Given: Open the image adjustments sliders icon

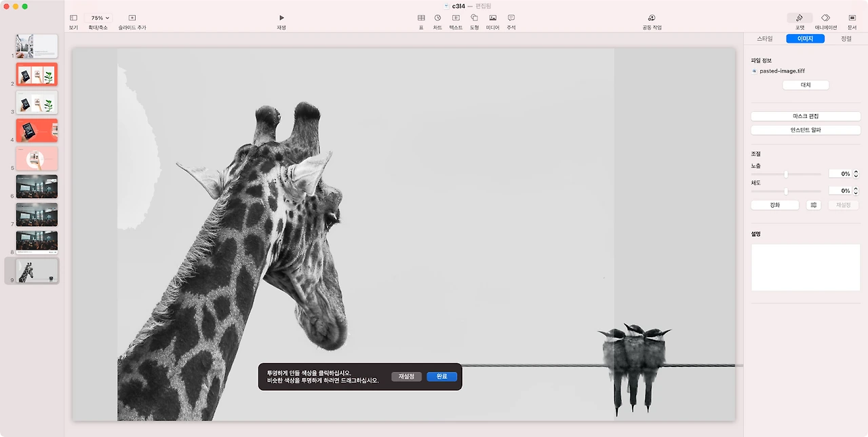Looking at the screenshot, I should [x=814, y=205].
